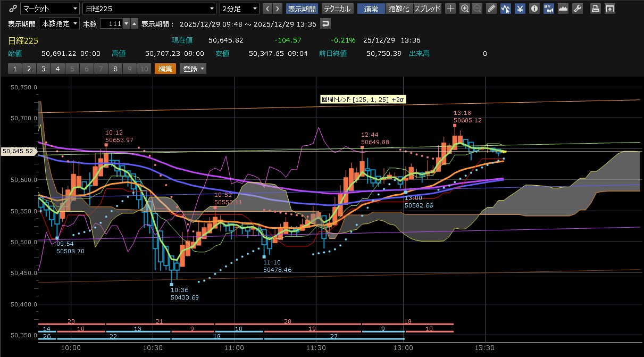This screenshot has width=644, height=357.
Task: Open the chart information icon
Action: pos(534,9)
